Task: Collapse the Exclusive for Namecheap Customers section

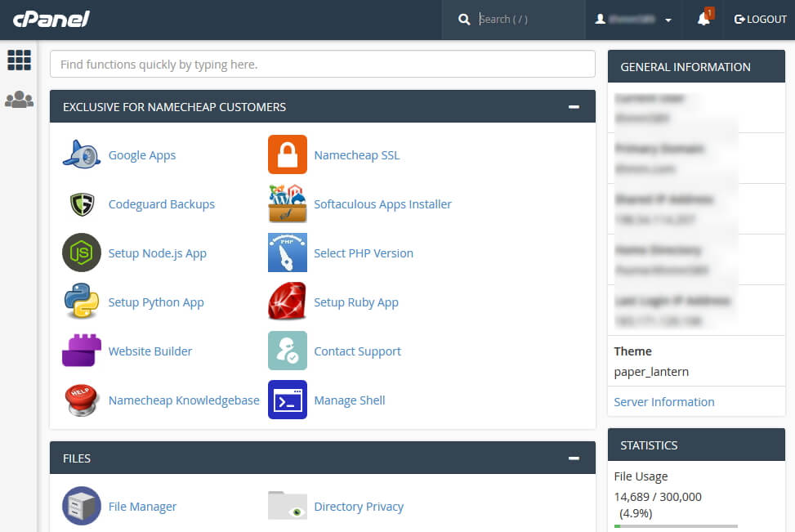Action: coord(574,107)
